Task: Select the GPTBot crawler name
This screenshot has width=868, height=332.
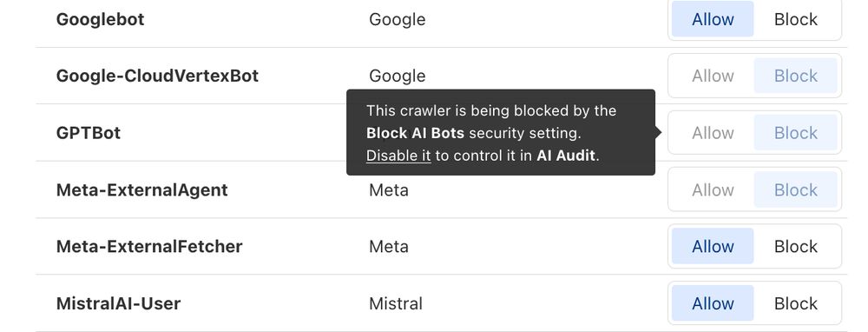Action: (88, 133)
